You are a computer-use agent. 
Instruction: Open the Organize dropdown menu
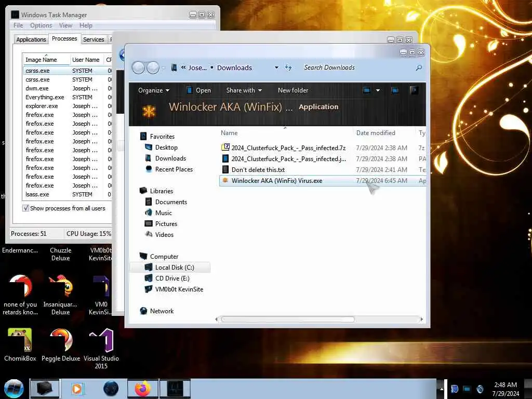154,90
